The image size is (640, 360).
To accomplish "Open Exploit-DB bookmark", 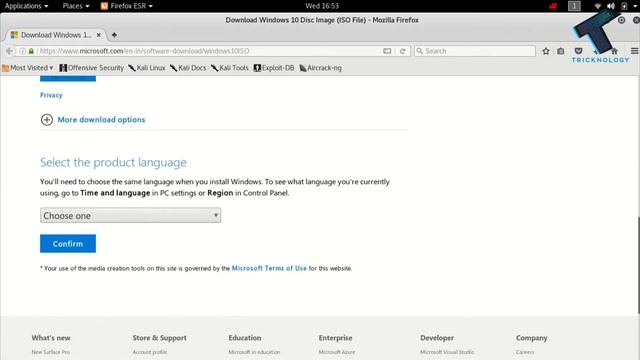I will coord(274,68).
